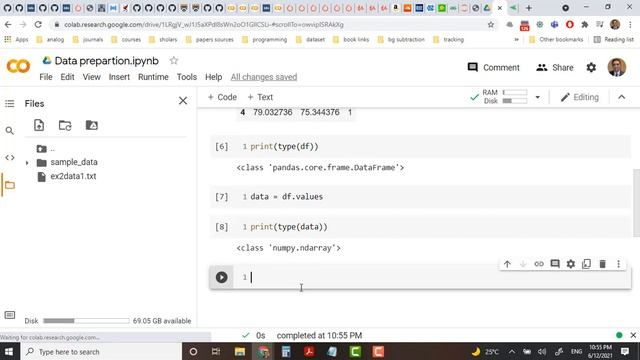Image resolution: width=640 pixels, height=360 pixels.
Task: Expand the sample_data folder
Action: [x=27, y=163]
